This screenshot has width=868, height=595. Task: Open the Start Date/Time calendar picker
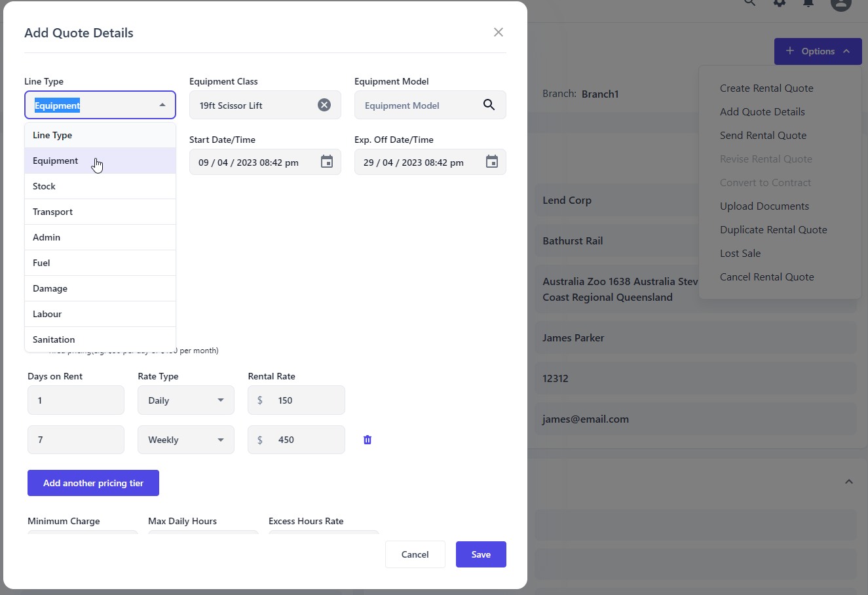[327, 162]
